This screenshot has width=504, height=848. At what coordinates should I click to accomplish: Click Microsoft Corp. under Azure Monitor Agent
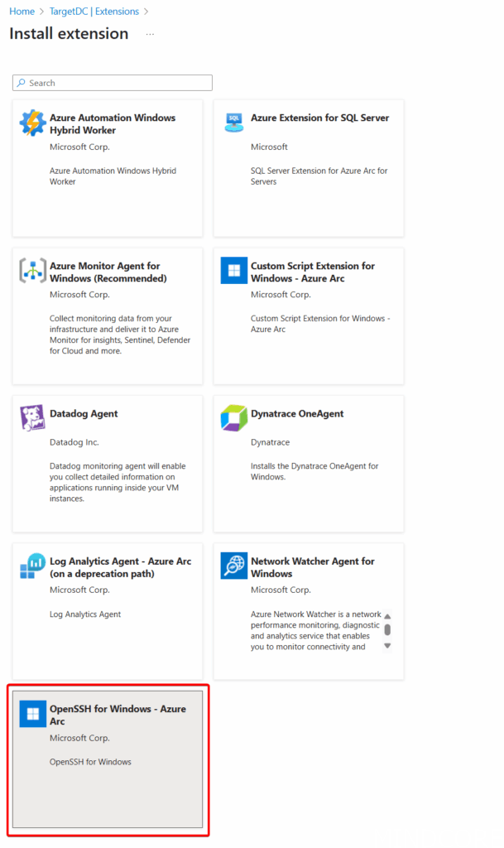pos(79,295)
